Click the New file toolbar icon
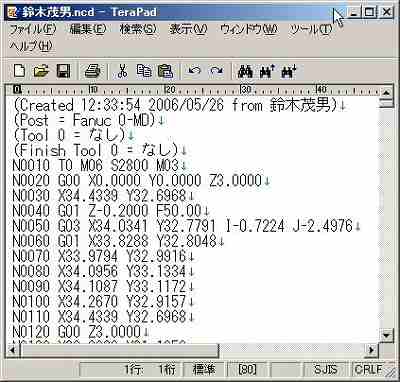 pos(19,71)
